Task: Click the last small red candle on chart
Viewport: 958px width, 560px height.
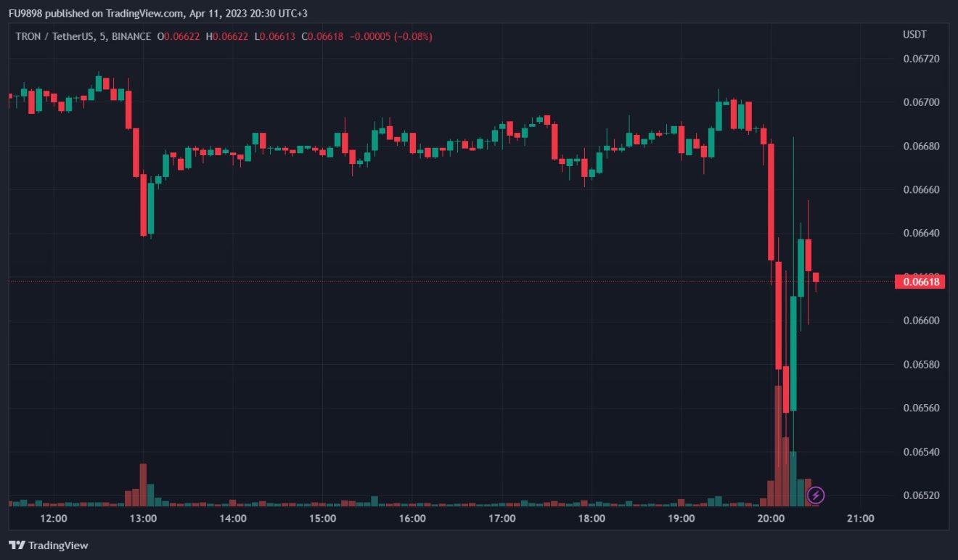Action: pyautogui.click(x=816, y=277)
